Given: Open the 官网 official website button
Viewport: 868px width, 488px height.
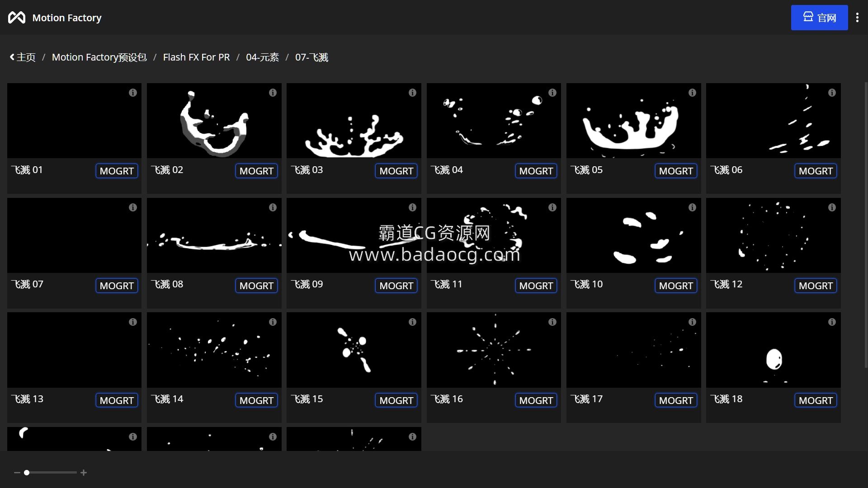Looking at the screenshot, I should point(819,18).
